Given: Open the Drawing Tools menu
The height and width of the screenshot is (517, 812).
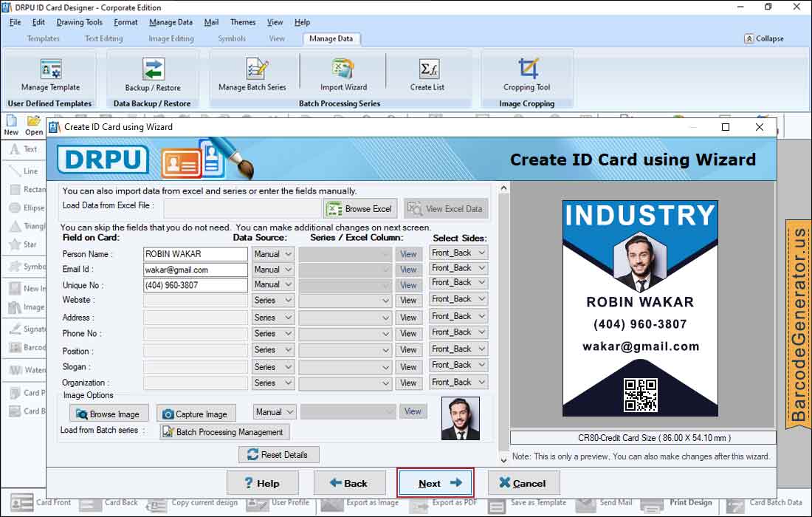Looking at the screenshot, I should point(79,22).
